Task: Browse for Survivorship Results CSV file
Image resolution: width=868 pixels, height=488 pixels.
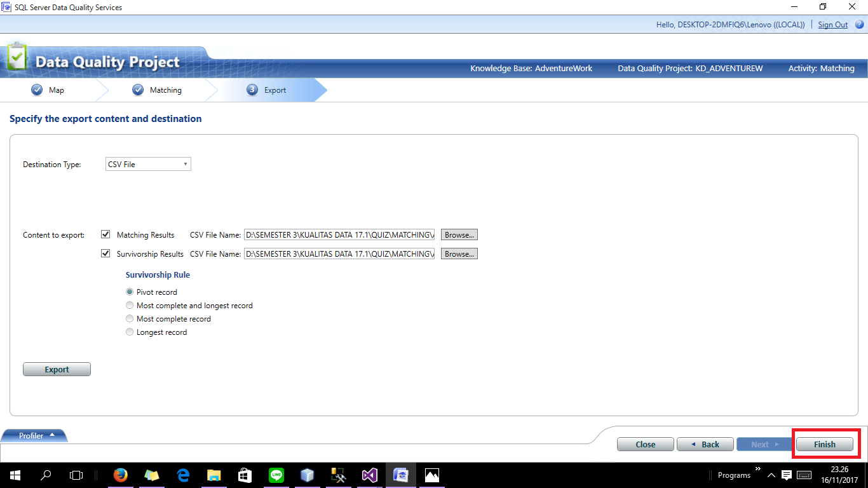Action: pyautogui.click(x=459, y=254)
